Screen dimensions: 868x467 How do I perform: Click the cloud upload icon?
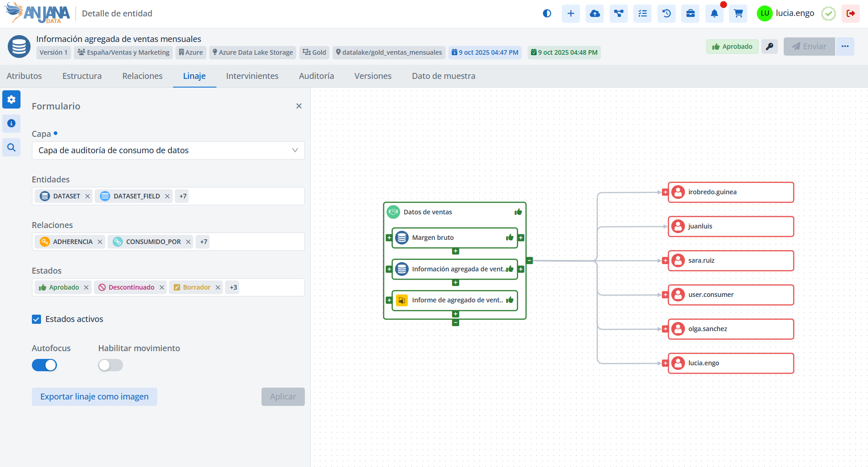595,14
